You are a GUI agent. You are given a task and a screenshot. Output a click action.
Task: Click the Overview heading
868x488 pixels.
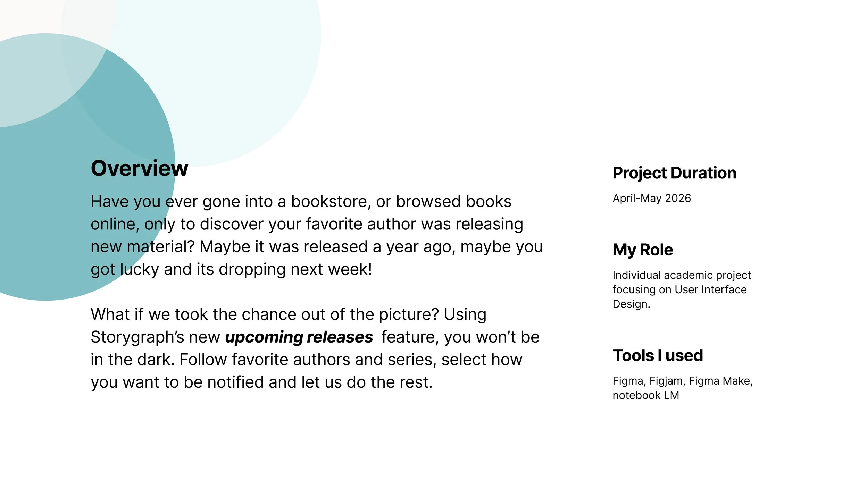(139, 168)
